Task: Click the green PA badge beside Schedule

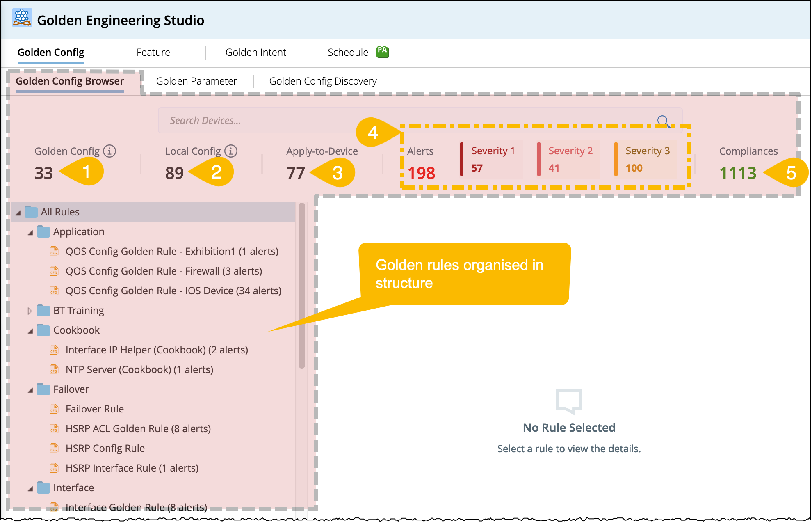Action: pyautogui.click(x=382, y=52)
